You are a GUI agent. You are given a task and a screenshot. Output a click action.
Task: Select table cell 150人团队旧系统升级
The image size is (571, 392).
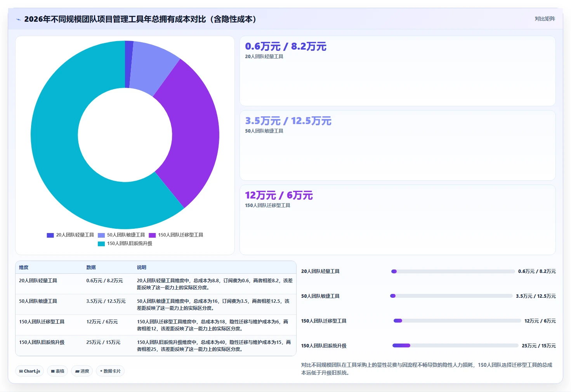tap(42, 342)
